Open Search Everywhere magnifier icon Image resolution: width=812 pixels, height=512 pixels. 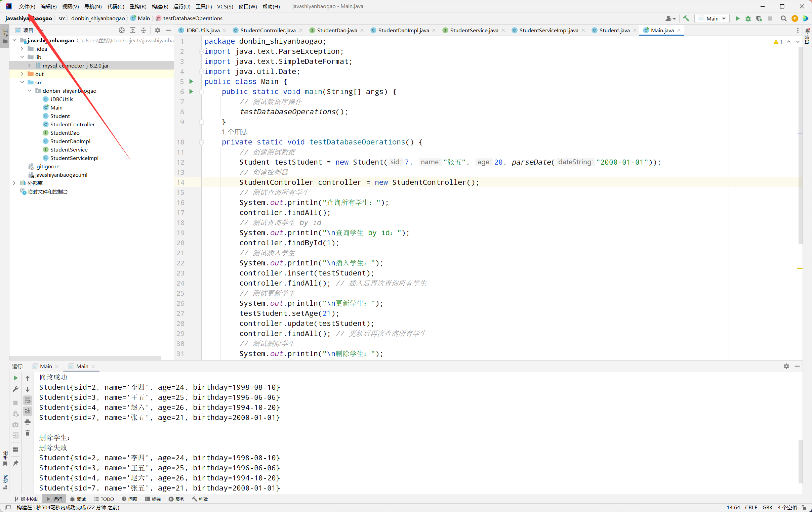[784, 18]
